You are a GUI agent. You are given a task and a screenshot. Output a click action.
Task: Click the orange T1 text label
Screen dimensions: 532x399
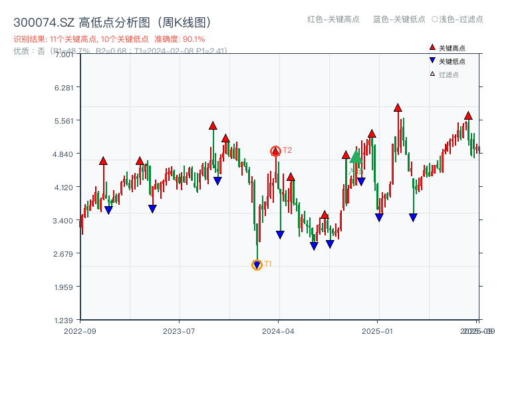tap(268, 263)
